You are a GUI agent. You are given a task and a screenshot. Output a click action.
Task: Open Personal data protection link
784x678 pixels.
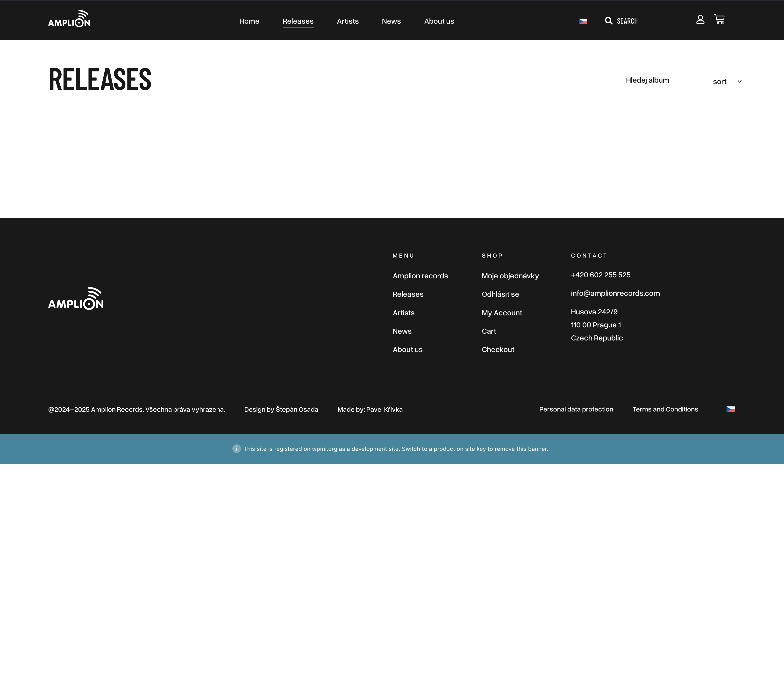click(x=576, y=409)
